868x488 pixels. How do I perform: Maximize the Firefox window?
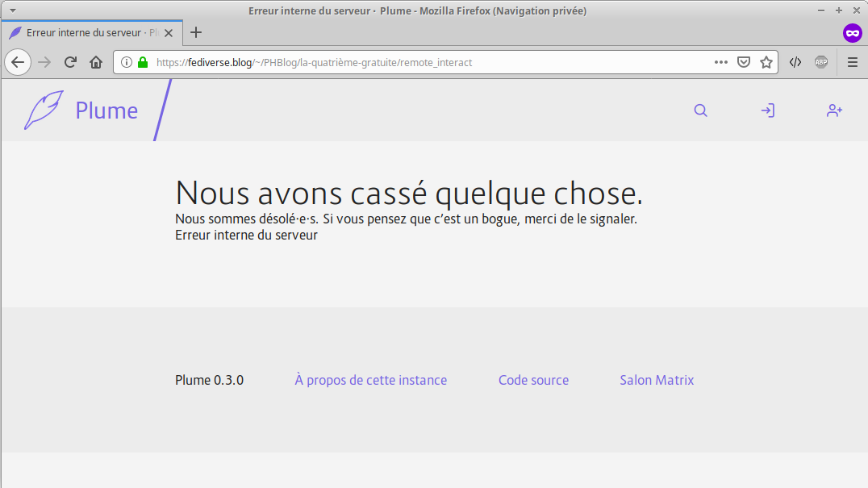pos(839,10)
